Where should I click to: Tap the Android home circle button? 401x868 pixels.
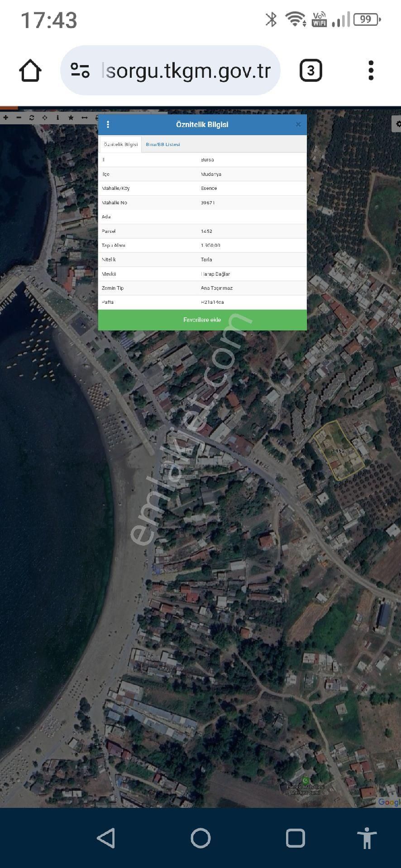200,838
